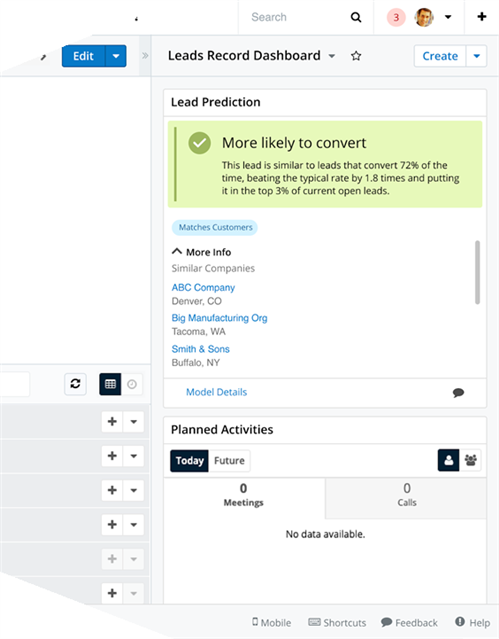Click the quick create plus icon
This screenshot has height=639, width=499.
(481, 17)
